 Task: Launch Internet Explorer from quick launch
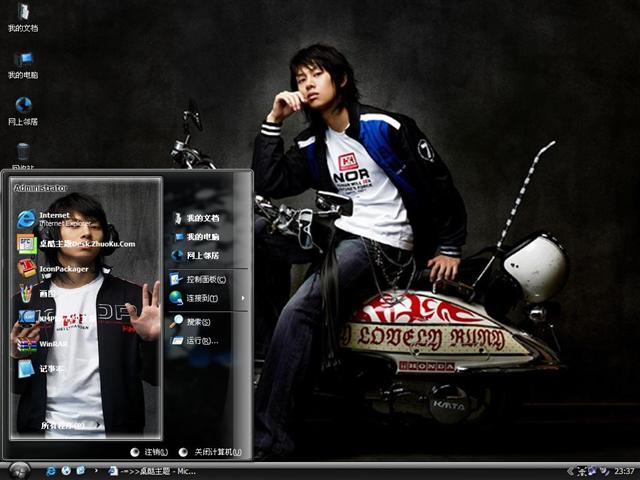51,471
